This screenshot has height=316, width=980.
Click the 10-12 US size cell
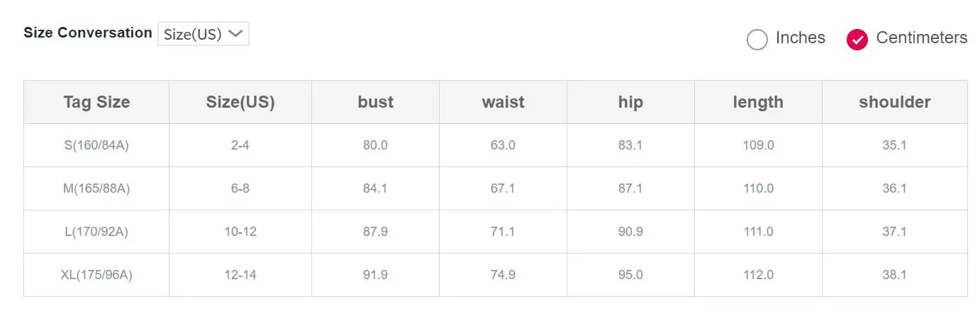click(240, 232)
